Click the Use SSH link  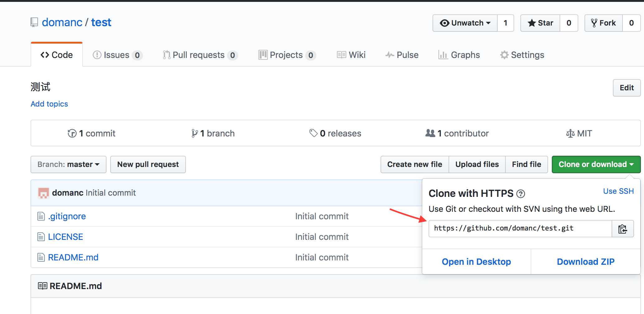pos(618,191)
